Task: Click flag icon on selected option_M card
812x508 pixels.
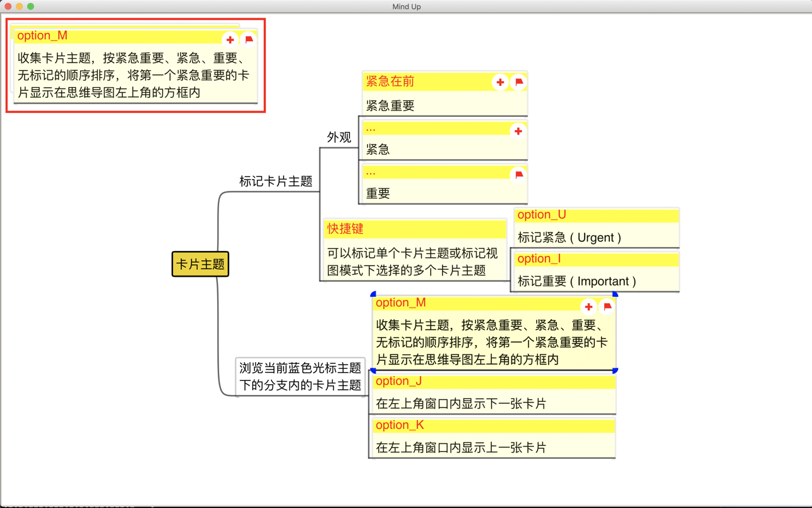Action: pyautogui.click(x=607, y=307)
